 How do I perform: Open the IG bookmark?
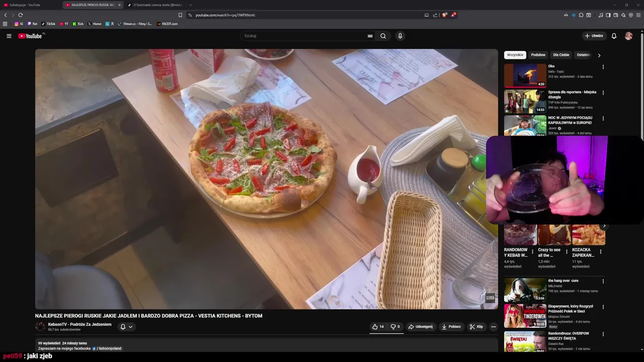pyautogui.click(x=19, y=24)
